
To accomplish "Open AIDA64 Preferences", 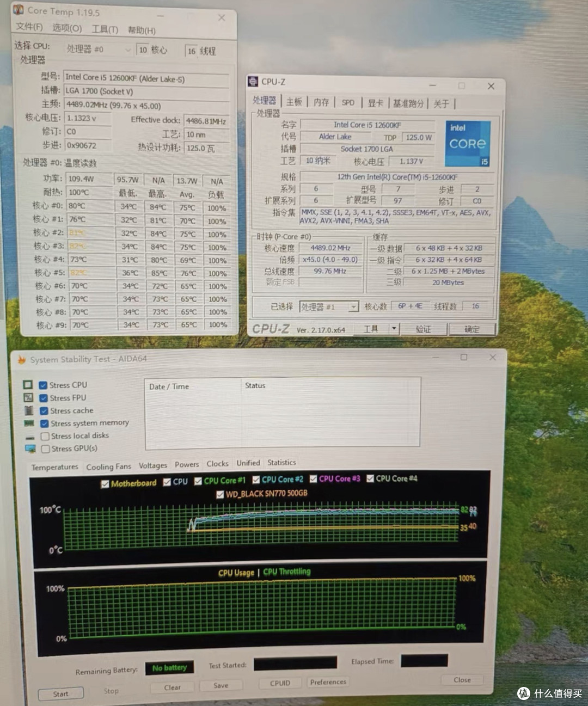I will (328, 682).
